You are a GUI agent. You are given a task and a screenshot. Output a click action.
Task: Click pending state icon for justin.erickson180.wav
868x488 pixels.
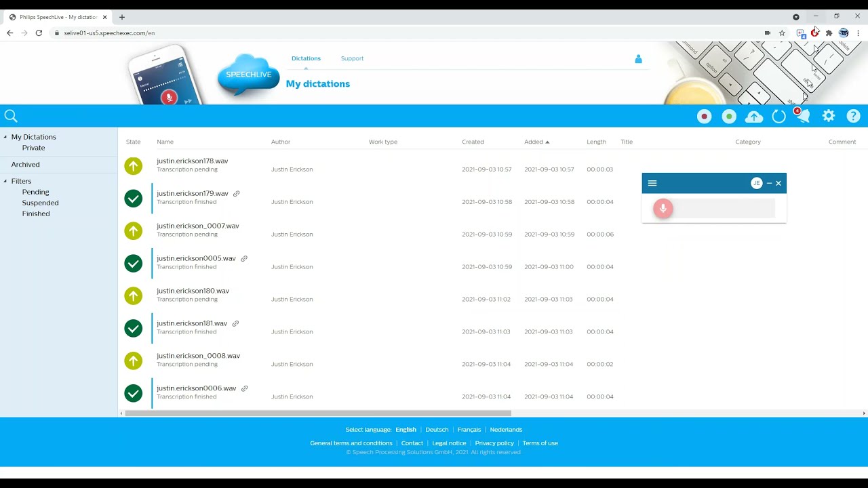click(134, 296)
